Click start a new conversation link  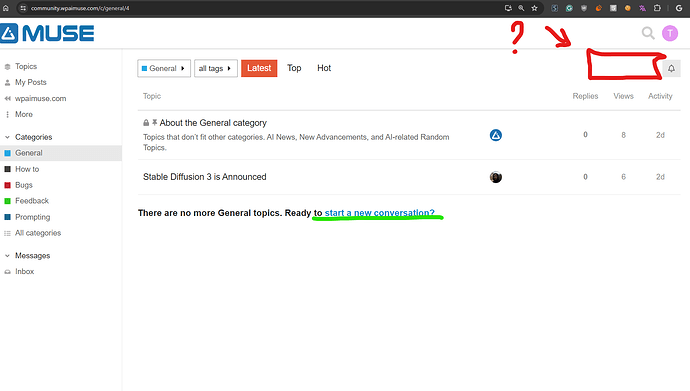point(379,213)
